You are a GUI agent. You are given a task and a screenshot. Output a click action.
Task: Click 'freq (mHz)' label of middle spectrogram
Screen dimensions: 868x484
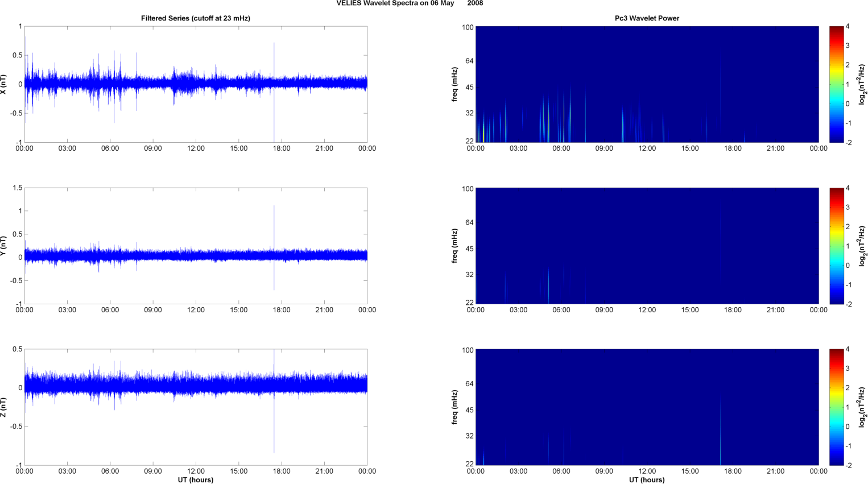454,246
